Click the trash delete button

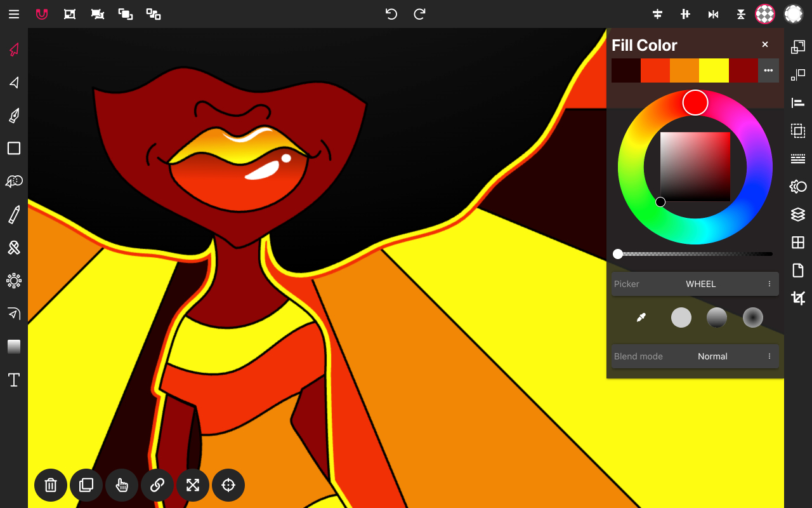pos(51,485)
